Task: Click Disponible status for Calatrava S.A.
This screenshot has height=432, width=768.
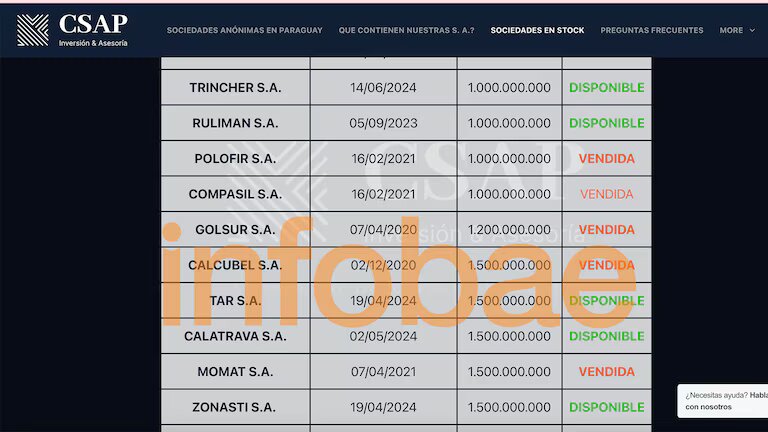Action: tap(606, 336)
